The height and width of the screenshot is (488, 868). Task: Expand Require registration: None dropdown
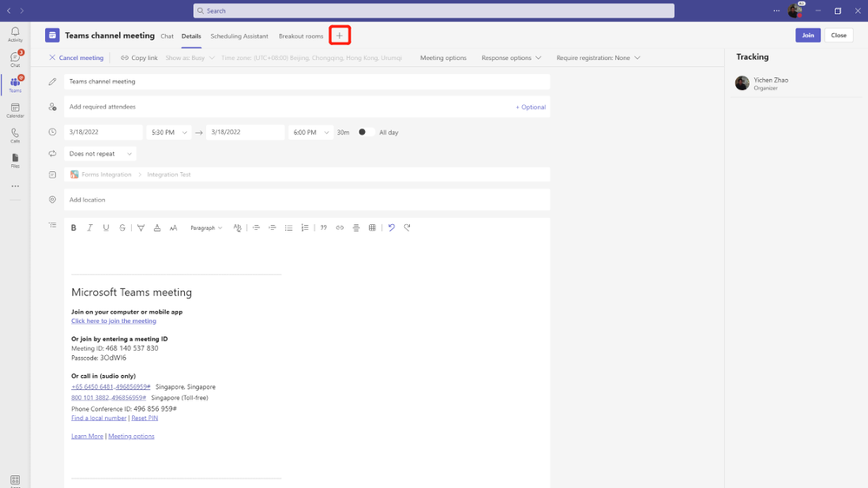[x=598, y=57]
